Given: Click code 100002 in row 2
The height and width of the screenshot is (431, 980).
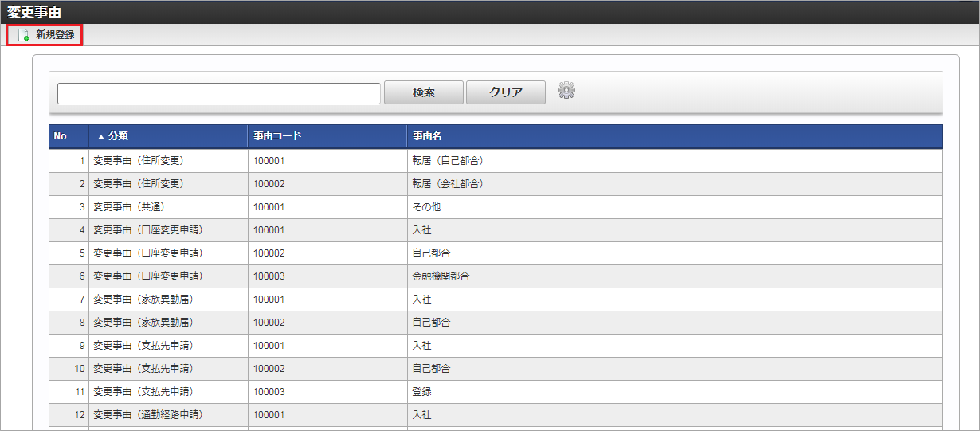Looking at the screenshot, I should (269, 184).
